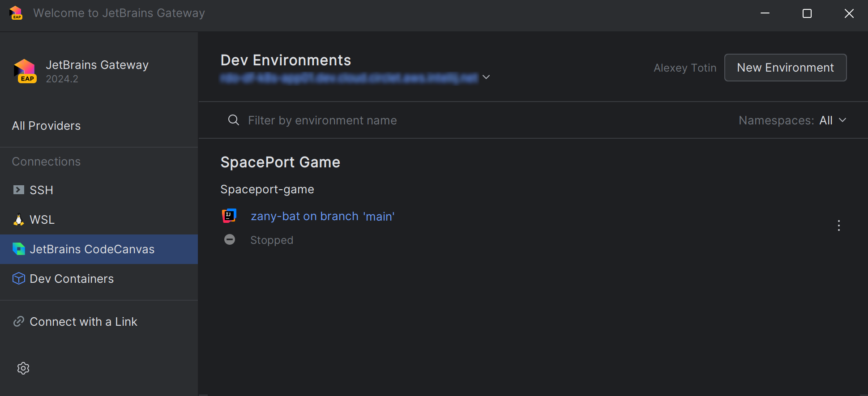Click the New Environment button

(x=785, y=68)
